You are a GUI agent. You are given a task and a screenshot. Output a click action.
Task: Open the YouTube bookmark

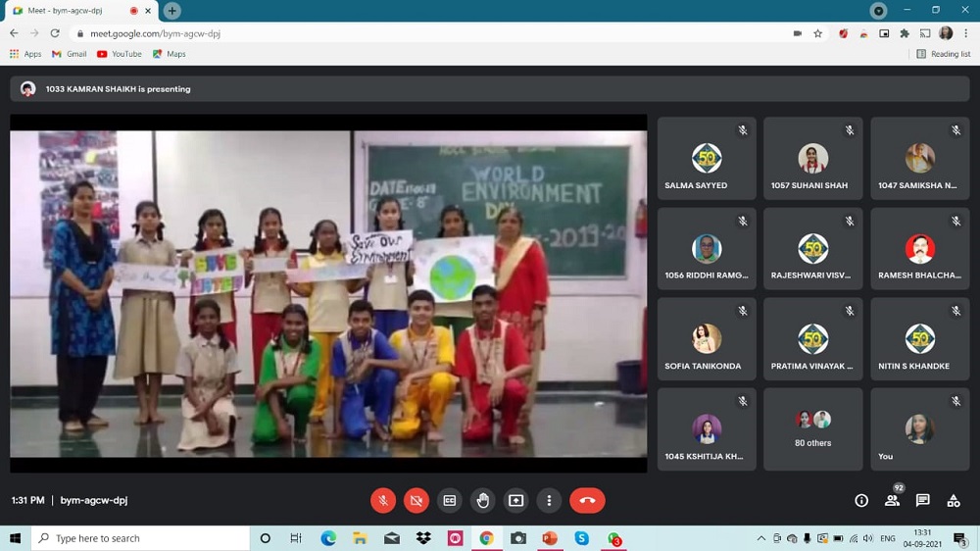[x=119, y=54]
